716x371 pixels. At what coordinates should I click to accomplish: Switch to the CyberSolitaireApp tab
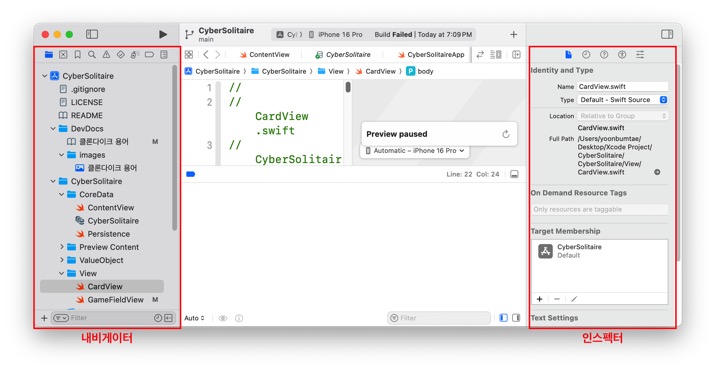click(431, 54)
